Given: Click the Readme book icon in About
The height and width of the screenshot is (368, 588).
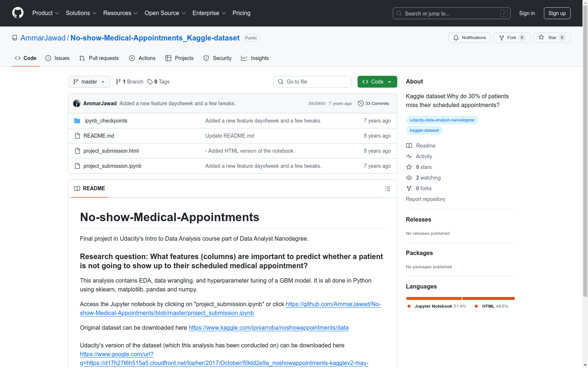Looking at the screenshot, I should (409, 146).
